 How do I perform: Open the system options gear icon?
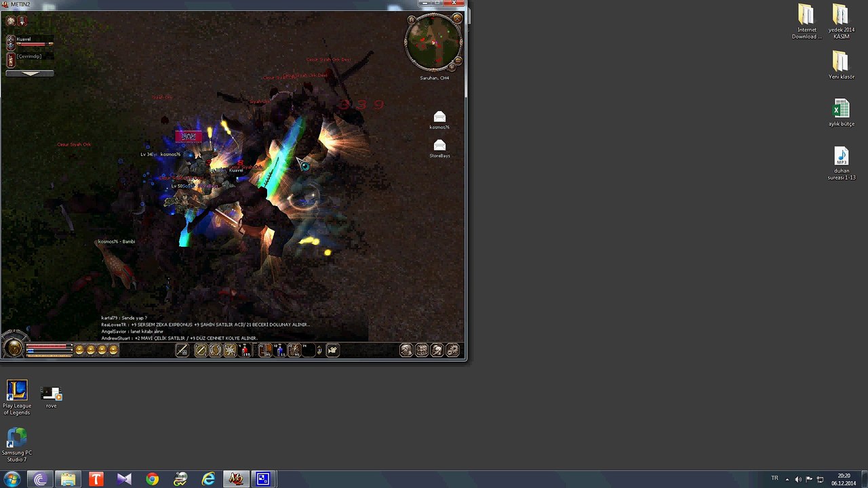click(x=453, y=350)
